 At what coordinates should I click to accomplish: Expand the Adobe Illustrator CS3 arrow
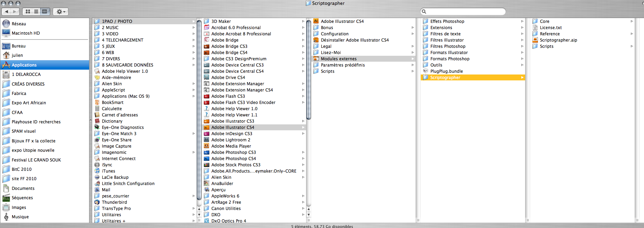pos(303,121)
